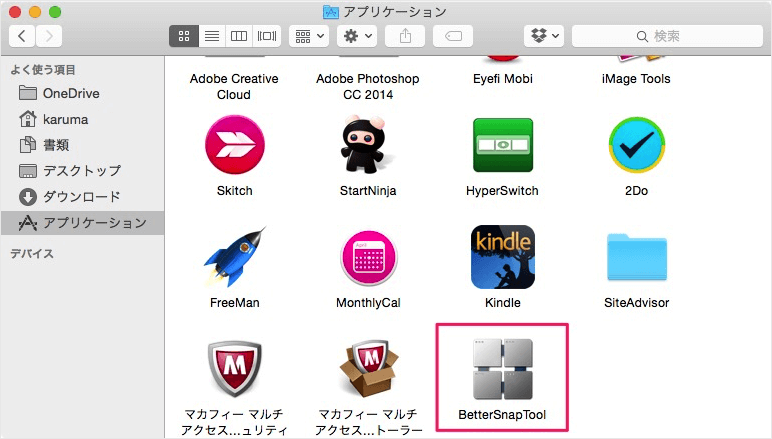This screenshot has width=772, height=439.
Task: Click the FreeMan name label
Action: coord(234,303)
